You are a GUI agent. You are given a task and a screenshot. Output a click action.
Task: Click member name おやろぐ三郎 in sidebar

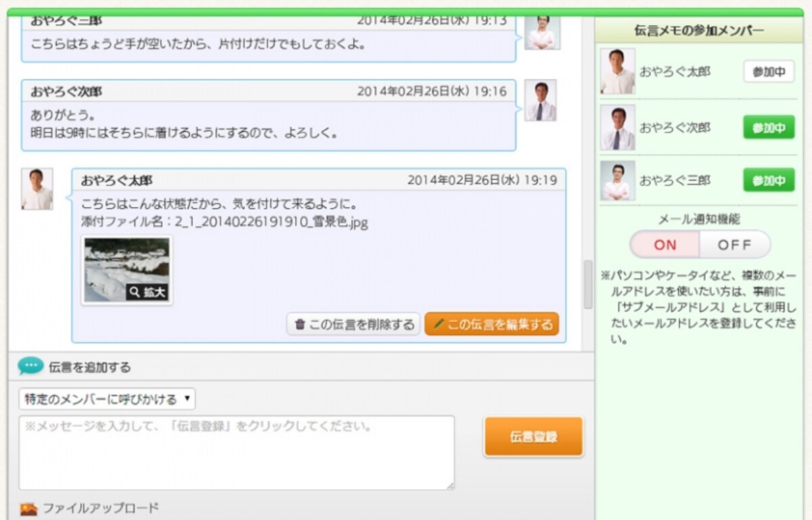click(x=675, y=181)
